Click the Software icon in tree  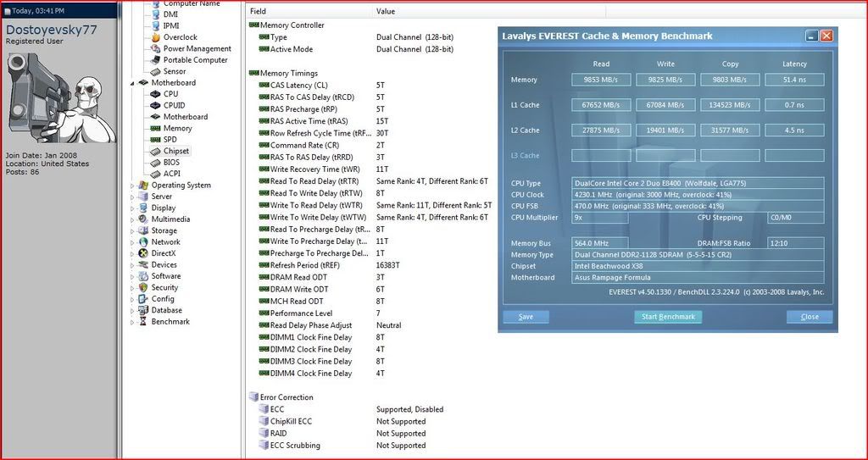142,276
